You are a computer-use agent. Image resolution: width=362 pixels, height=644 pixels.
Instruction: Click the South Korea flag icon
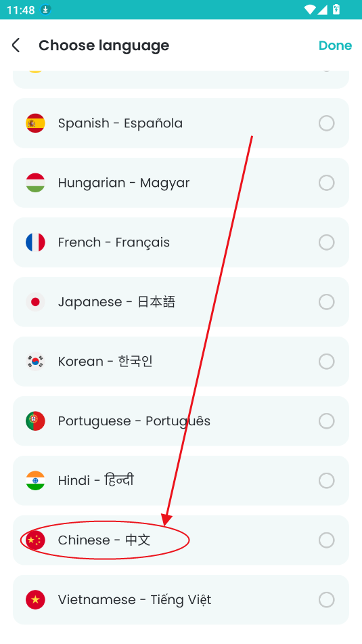point(35,362)
